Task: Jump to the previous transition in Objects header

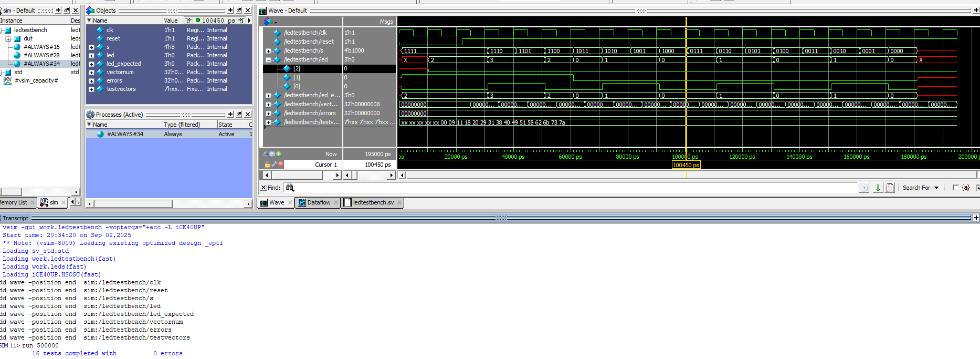Action: [x=188, y=20]
